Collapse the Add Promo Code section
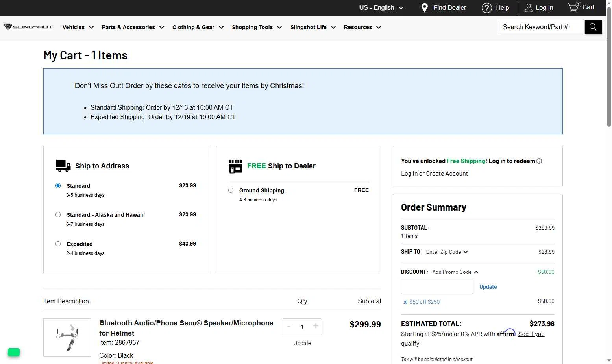The width and height of the screenshot is (612, 364). point(455,272)
